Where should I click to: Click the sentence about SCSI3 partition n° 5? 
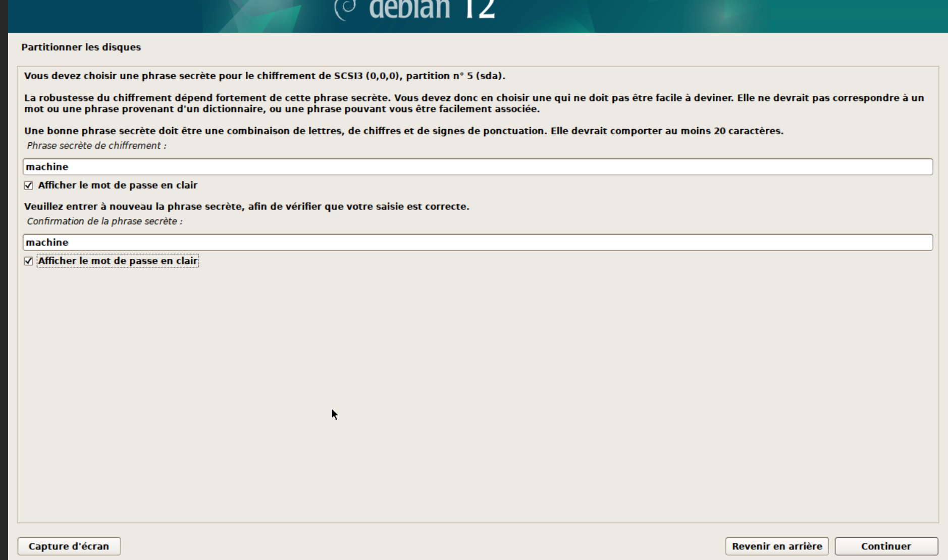(265, 76)
